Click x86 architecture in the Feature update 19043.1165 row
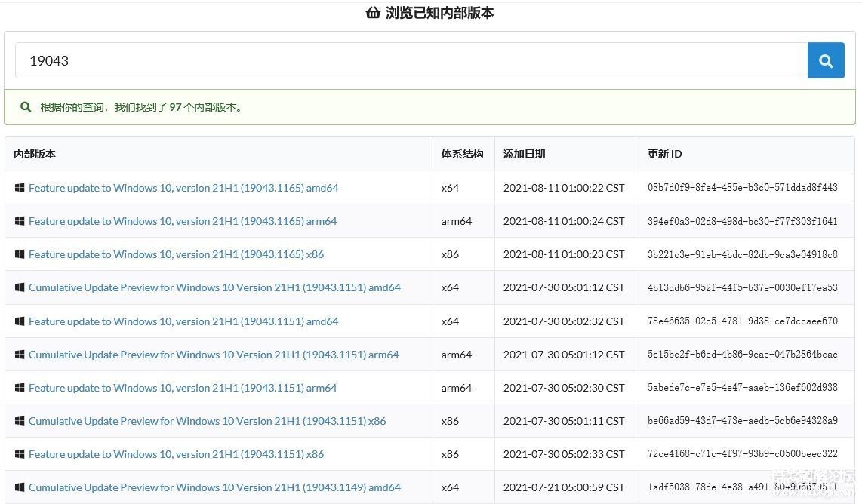This screenshot has width=862, height=504. [x=450, y=254]
